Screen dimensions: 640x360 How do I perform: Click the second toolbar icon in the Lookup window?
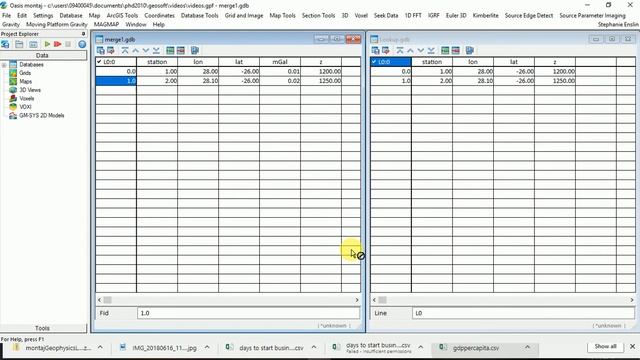point(386,50)
